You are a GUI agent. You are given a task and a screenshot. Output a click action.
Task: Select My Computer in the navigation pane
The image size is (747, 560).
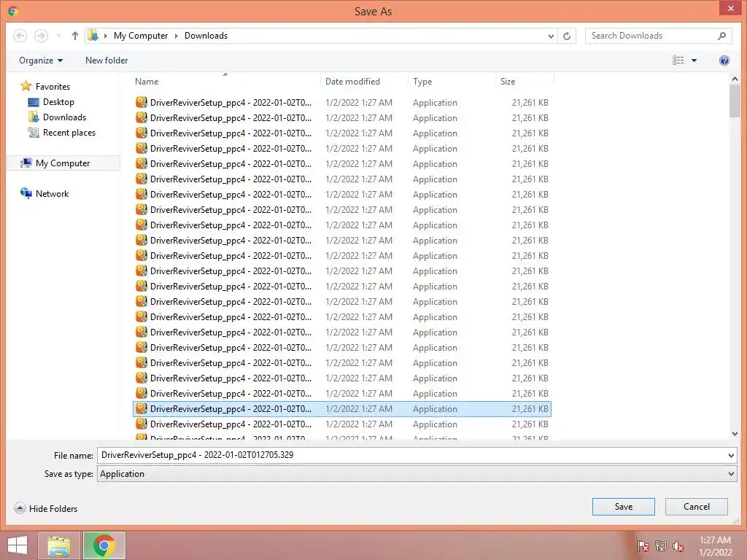point(63,163)
